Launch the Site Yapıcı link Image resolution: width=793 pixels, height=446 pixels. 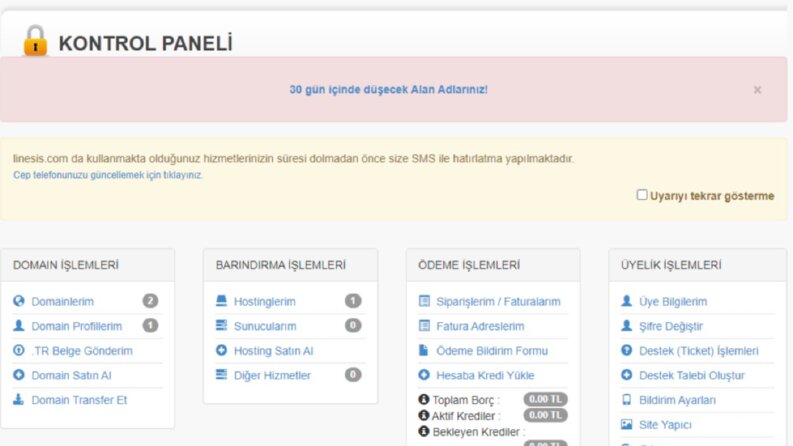tap(665, 425)
